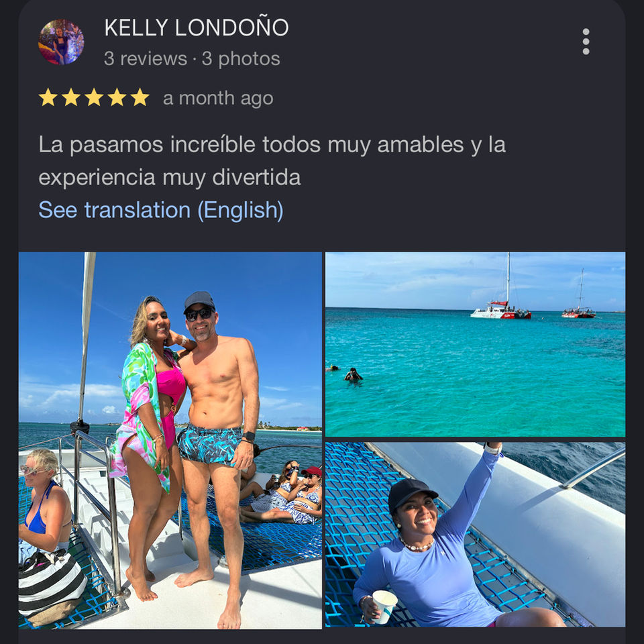Open the couple posing on catamaran photo
Image resolution: width=644 pixels, height=644 pixels.
coord(170,440)
